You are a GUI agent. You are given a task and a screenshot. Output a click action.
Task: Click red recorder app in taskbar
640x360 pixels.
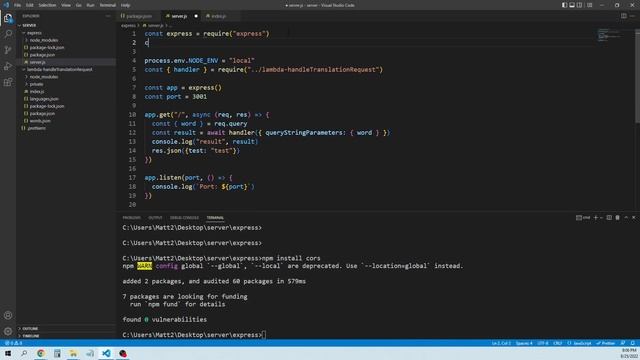(x=123, y=353)
